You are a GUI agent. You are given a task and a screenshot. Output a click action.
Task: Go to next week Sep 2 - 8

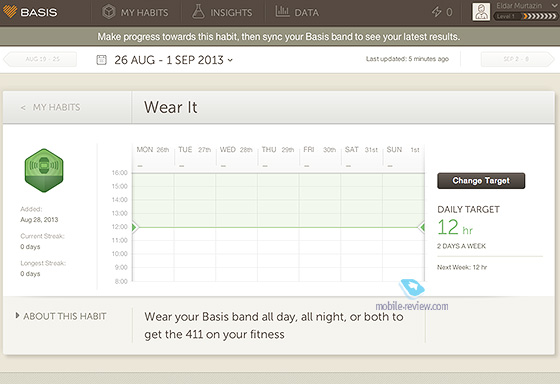517,59
